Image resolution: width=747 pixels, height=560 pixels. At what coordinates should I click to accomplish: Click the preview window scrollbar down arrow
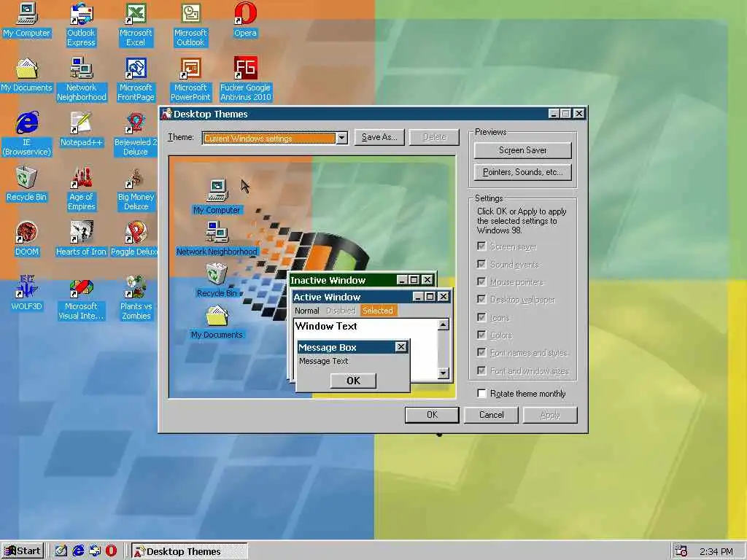click(443, 373)
